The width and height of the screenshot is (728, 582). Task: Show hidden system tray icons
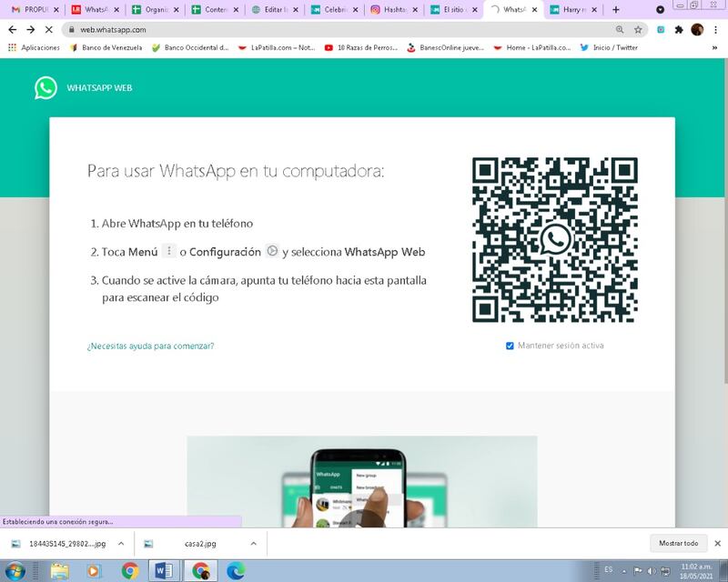pos(624,571)
